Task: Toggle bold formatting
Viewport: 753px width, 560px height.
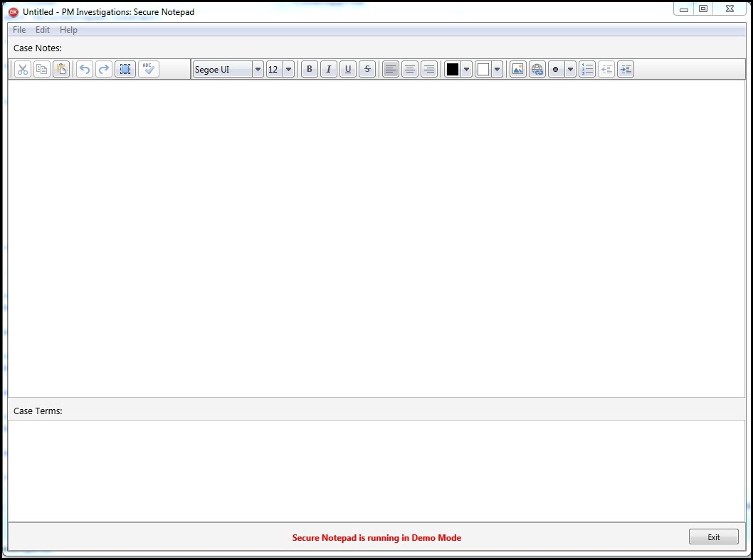Action: coord(309,69)
